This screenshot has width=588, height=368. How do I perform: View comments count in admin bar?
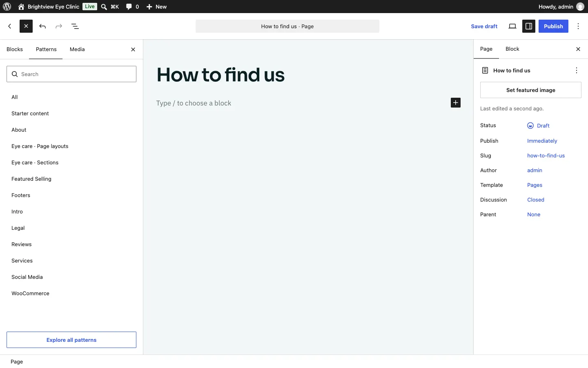pyautogui.click(x=133, y=7)
